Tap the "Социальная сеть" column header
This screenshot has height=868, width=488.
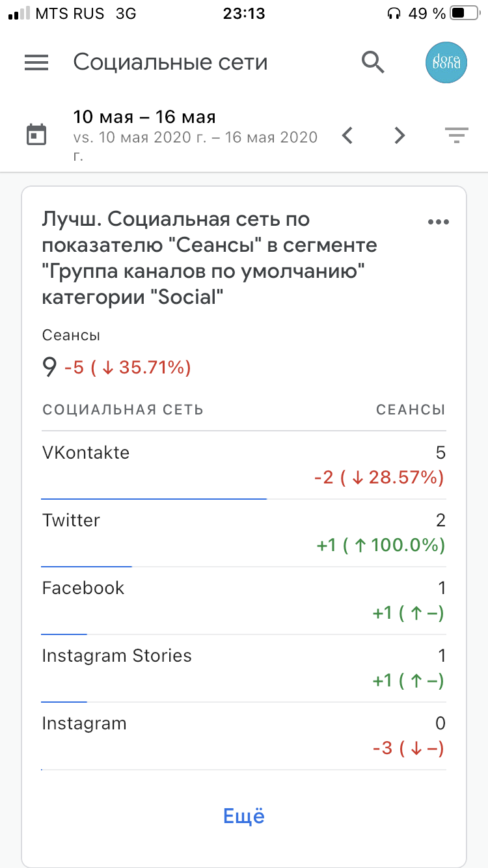tap(123, 410)
